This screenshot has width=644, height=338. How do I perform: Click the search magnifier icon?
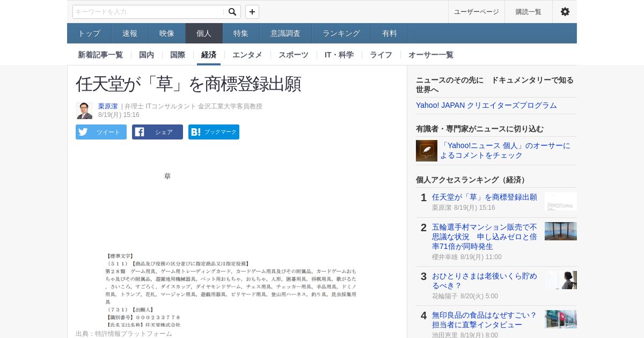(x=232, y=12)
